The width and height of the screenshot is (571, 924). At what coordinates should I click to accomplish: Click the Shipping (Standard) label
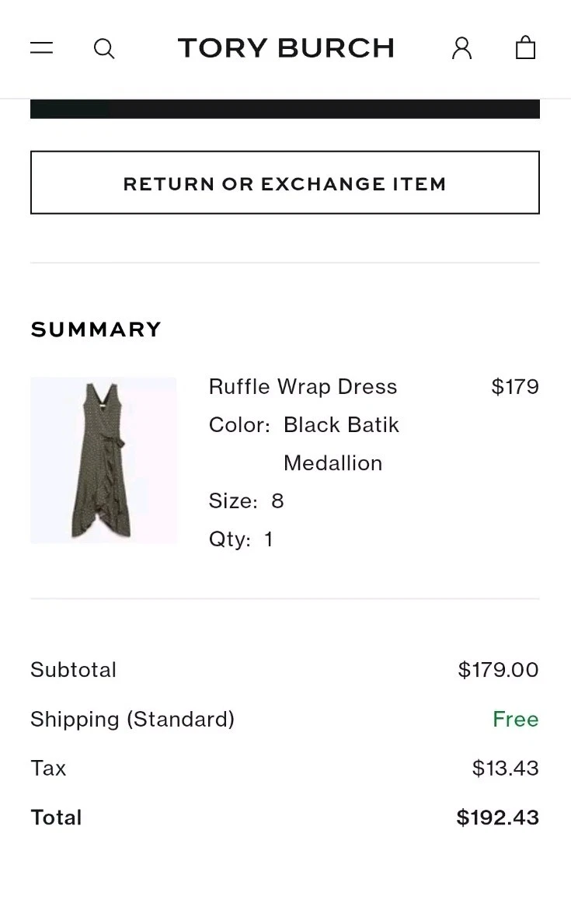(x=133, y=720)
